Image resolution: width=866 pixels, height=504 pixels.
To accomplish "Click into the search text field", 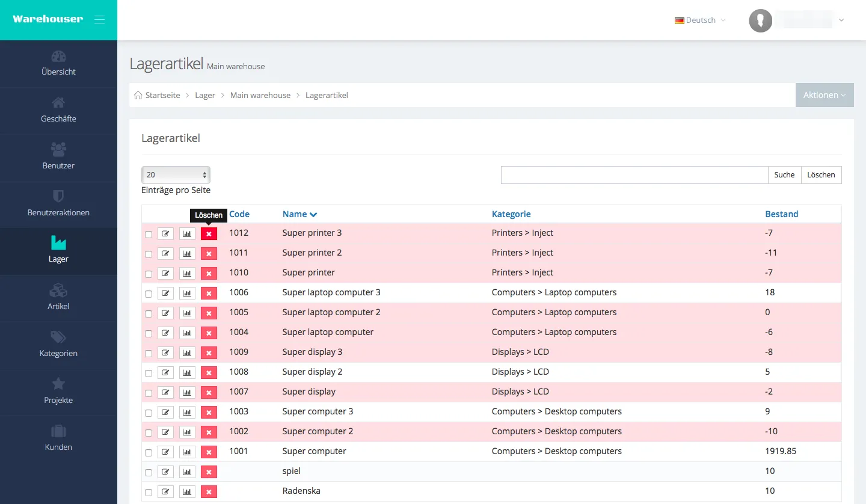I will click(x=634, y=175).
